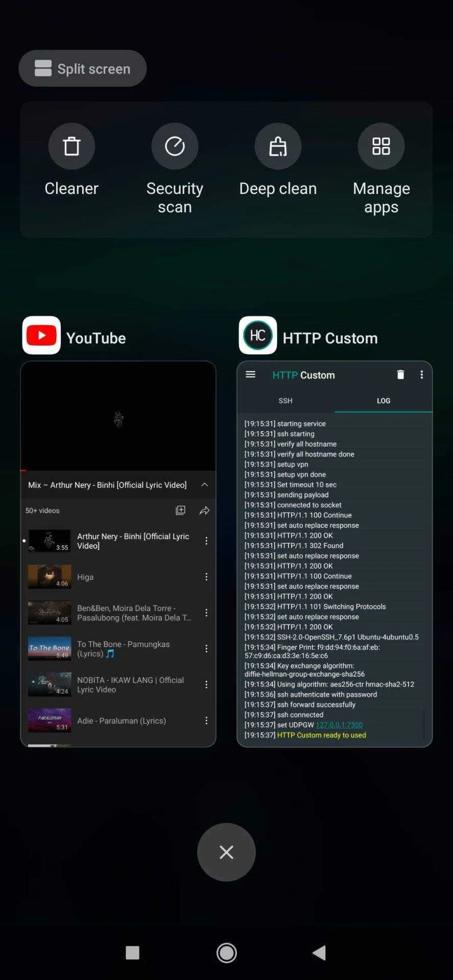Click the 'Mix – Arthur Nery - Binhi' title
453x980 pixels.
(107, 485)
